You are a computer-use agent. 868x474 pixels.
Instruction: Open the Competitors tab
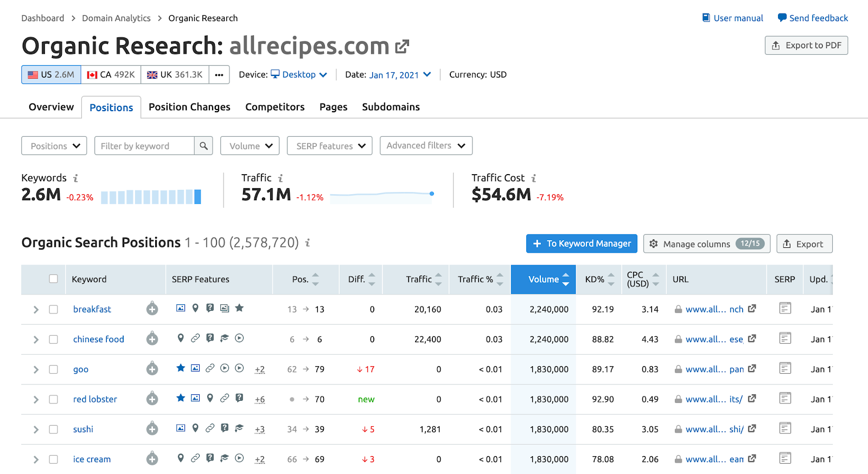(275, 107)
